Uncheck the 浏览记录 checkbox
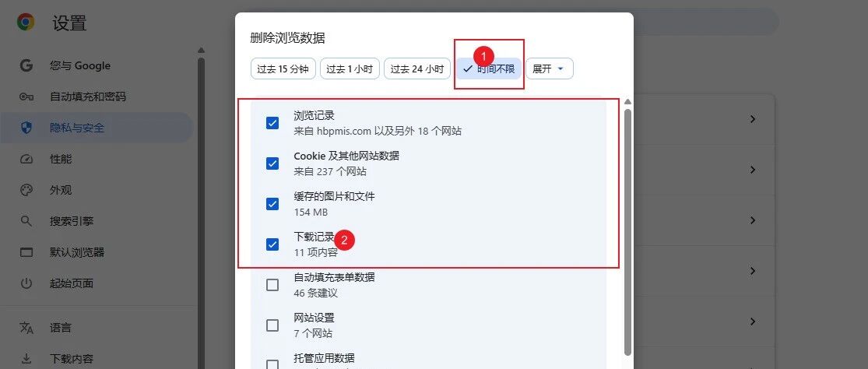 pos(272,123)
